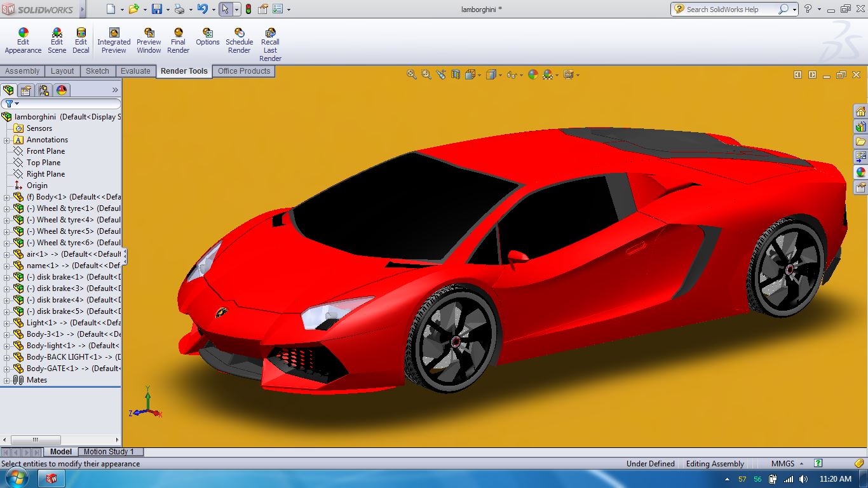Switch to ConfigurationManager tab icon
Image resolution: width=868 pixels, height=488 pixels.
point(43,90)
